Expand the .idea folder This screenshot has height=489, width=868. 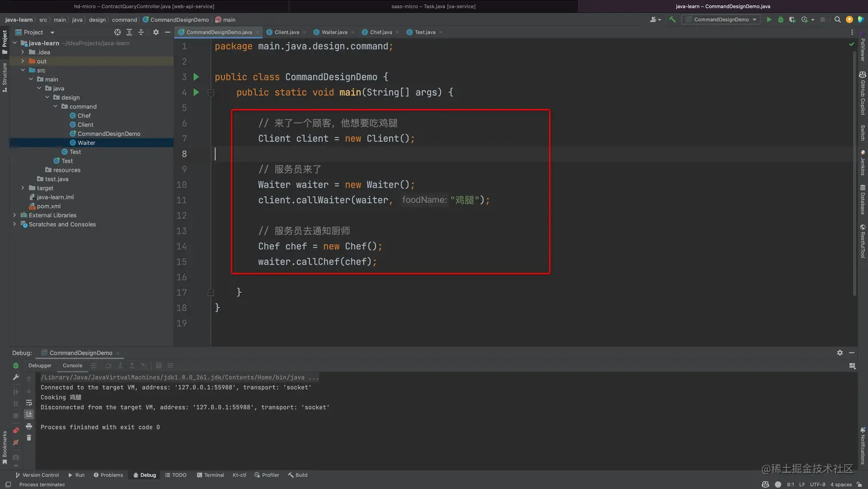click(23, 52)
